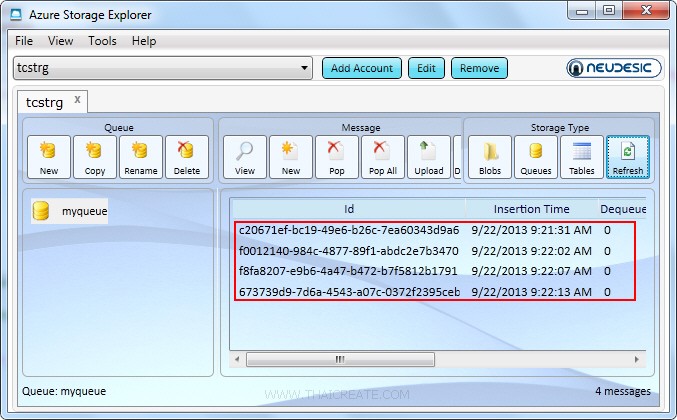Sort by Insertion Time column header
Viewport: 677px width, 420px height.
coord(531,209)
